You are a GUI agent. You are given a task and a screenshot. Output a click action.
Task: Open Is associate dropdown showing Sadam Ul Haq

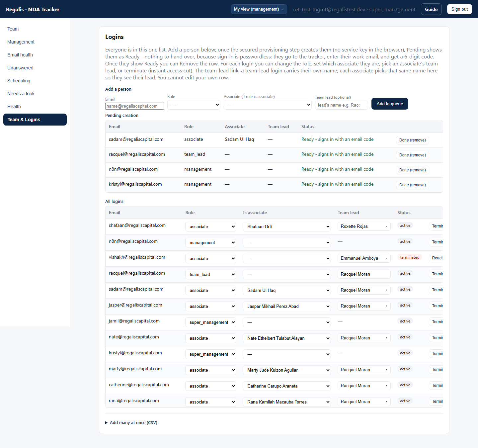point(287,290)
